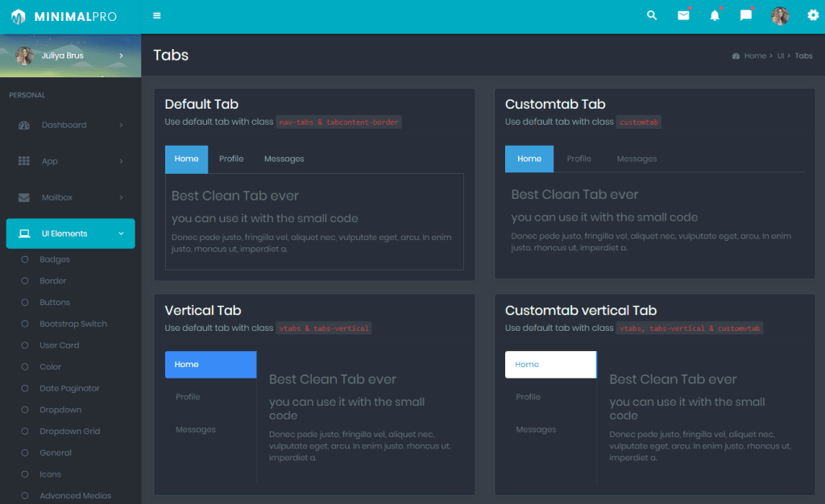
Task: Open the user avatar in top bar
Action: coord(780,16)
